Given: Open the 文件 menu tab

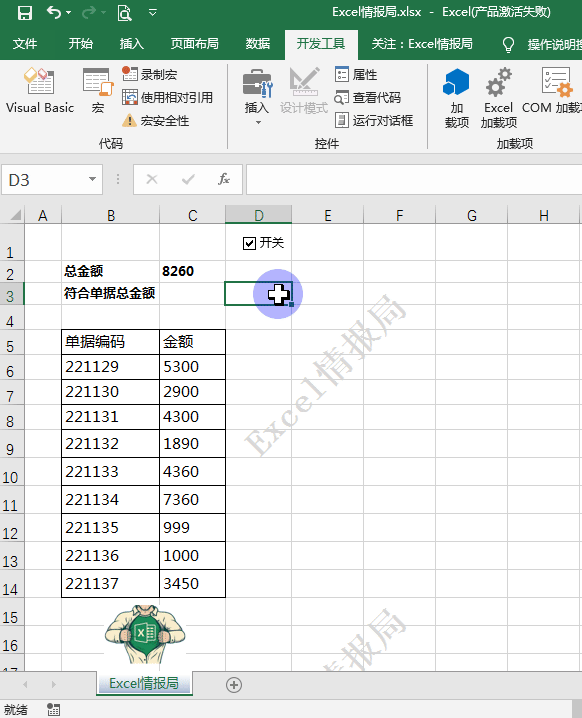Looking at the screenshot, I should coord(25,44).
